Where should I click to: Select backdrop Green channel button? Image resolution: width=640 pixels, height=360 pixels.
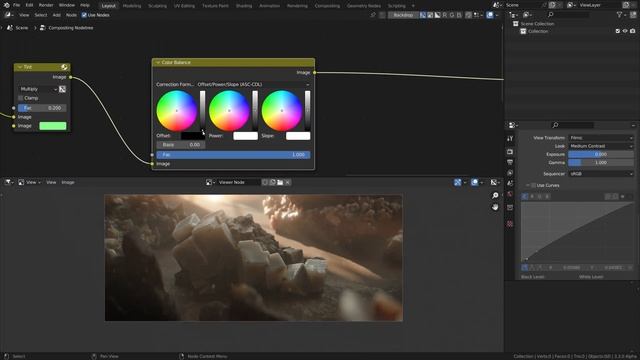coord(452,15)
